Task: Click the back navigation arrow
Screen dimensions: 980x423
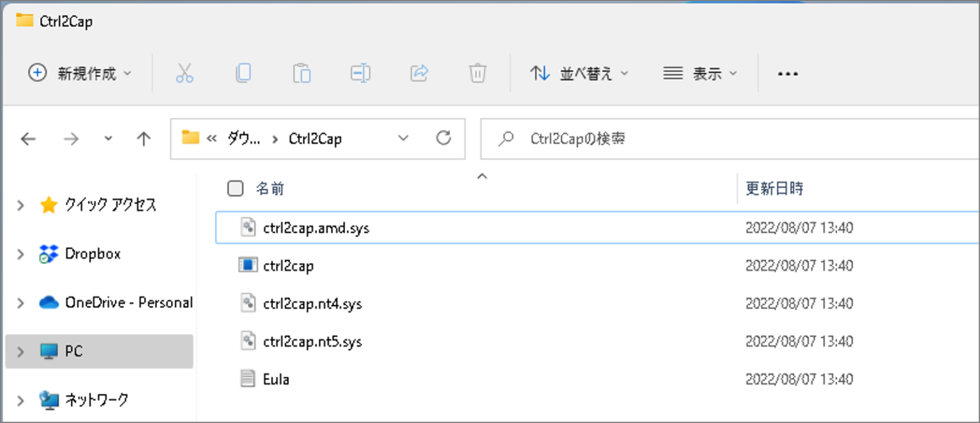Action: (x=28, y=138)
